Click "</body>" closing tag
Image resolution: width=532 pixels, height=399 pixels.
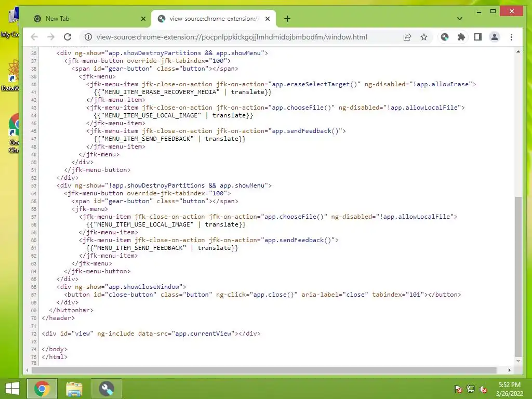[54, 349]
